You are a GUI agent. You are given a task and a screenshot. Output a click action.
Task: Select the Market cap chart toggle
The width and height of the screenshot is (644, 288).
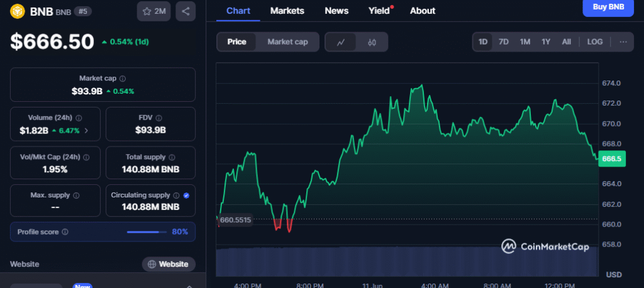coord(287,42)
